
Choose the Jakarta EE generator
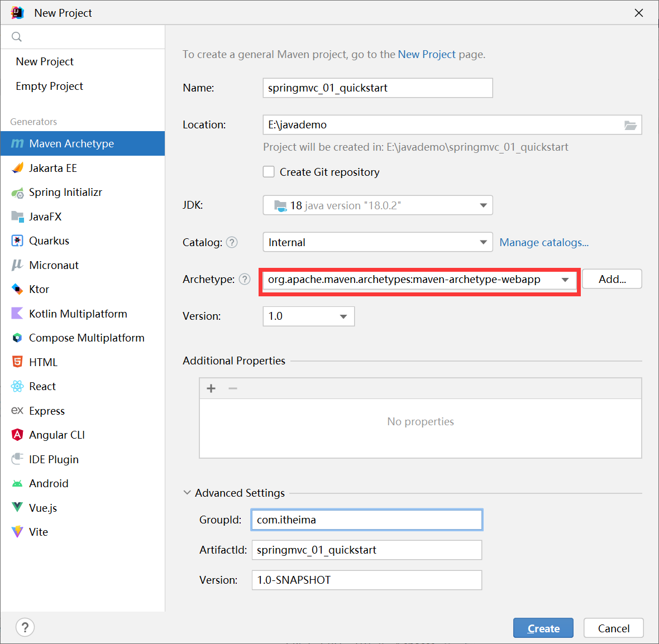tap(83, 168)
